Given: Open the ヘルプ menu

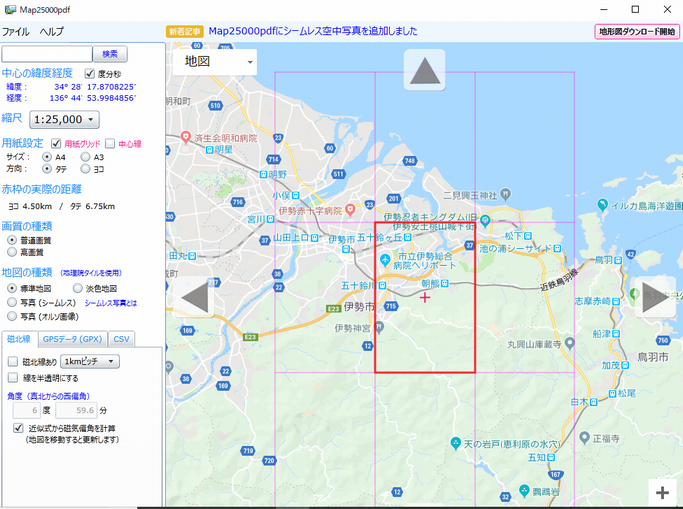Looking at the screenshot, I should pos(51,31).
